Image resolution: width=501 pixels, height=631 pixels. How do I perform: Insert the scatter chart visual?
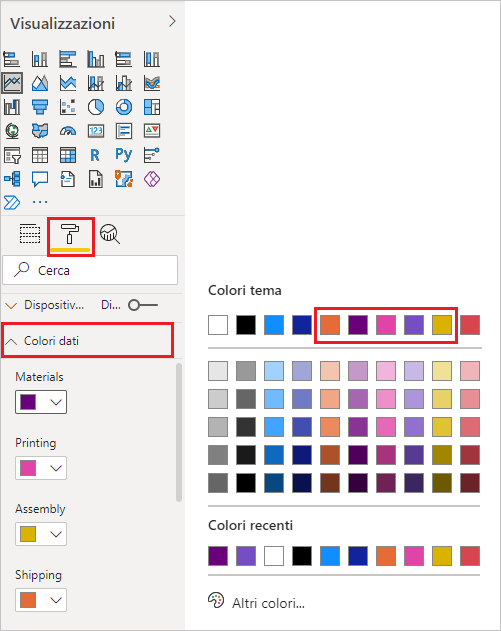click(68, 107)
